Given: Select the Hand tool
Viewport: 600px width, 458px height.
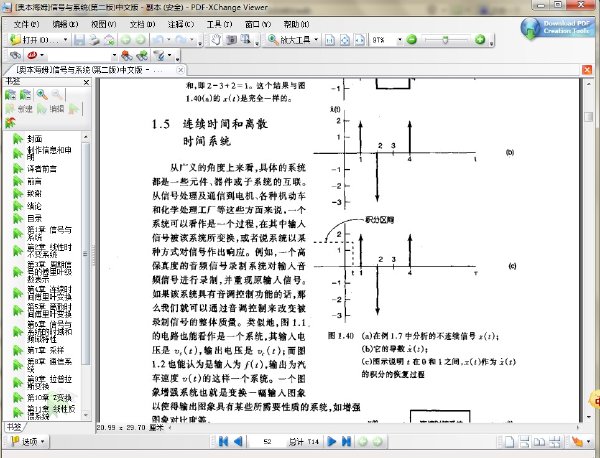Looking at the screenshot, I should click(216, 40).
